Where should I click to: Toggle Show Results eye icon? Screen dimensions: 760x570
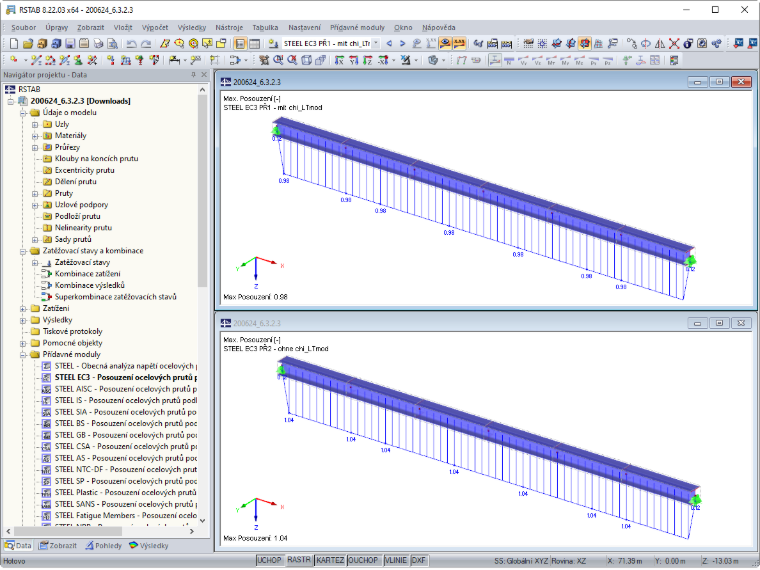tap(445, 44)
